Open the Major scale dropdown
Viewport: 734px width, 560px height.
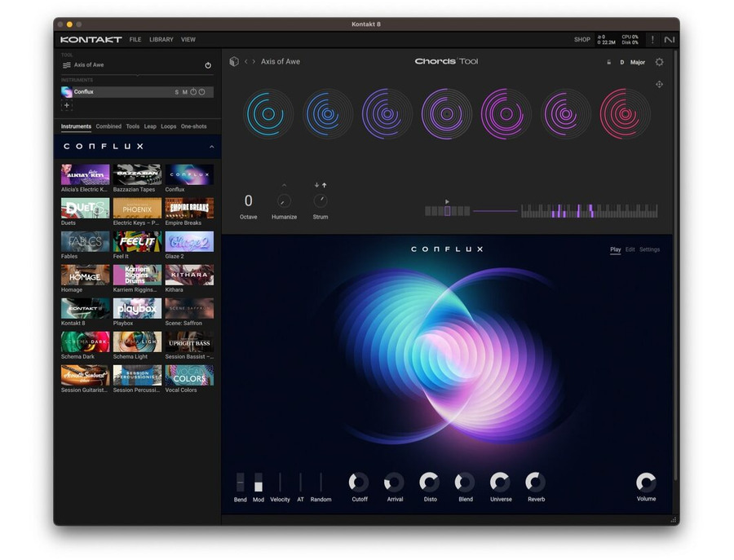pos(638,62)
